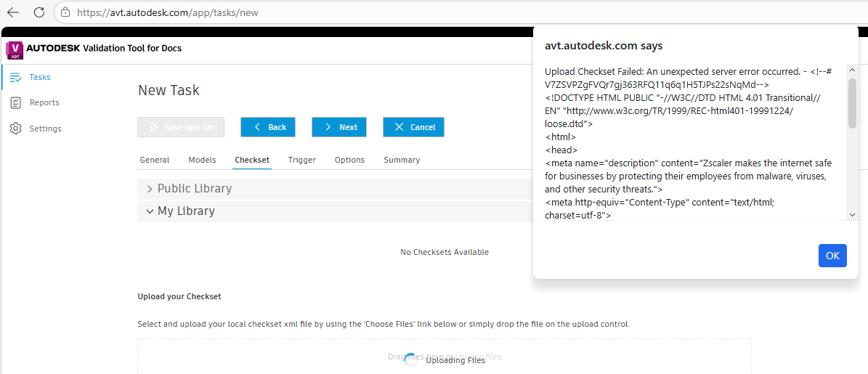Click the right chevron on the Next button

point(328,127)
